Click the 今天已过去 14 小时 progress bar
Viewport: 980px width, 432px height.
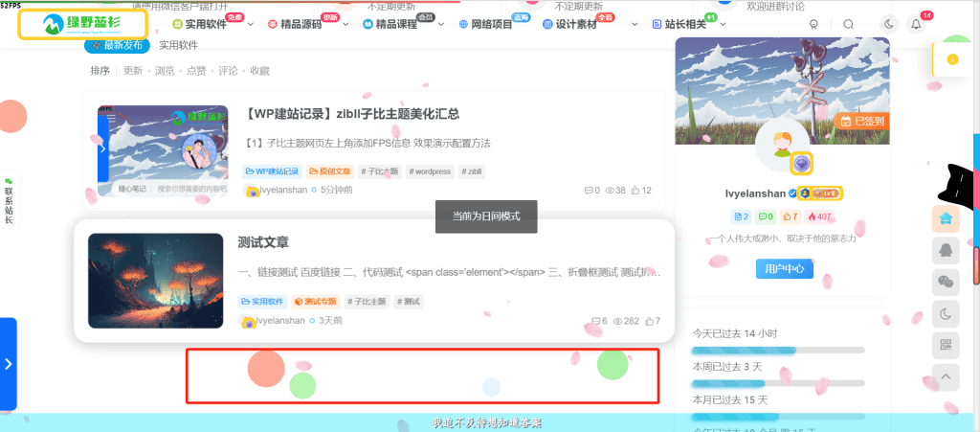779,350
